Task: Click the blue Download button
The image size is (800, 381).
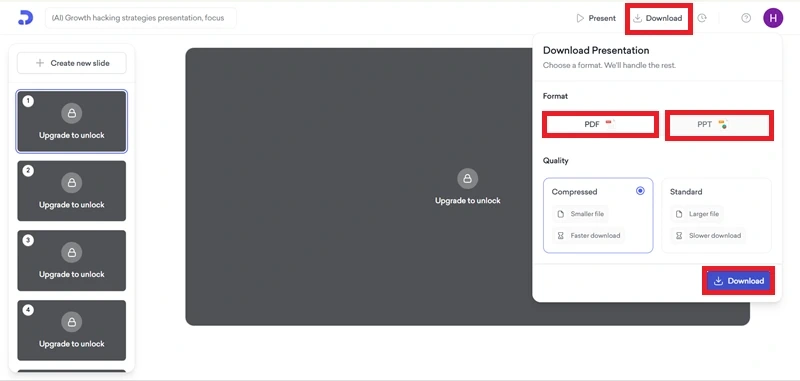Action: coord(738,281)
